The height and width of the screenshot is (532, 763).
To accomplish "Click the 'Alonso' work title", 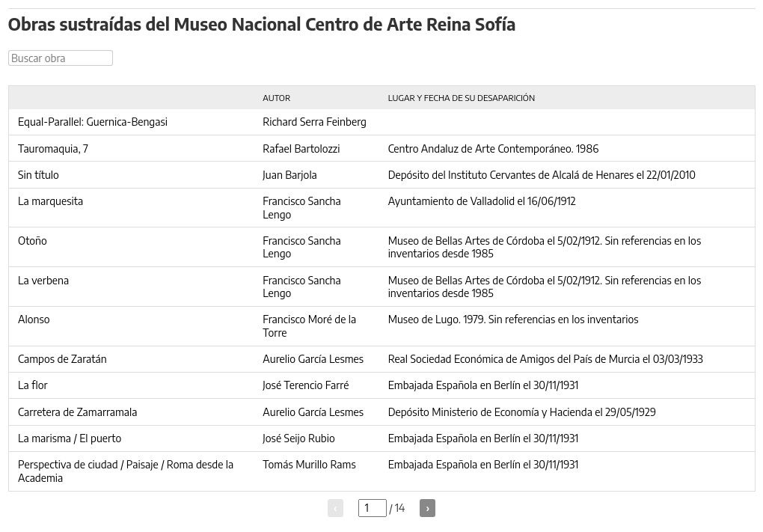I will 34,319.
